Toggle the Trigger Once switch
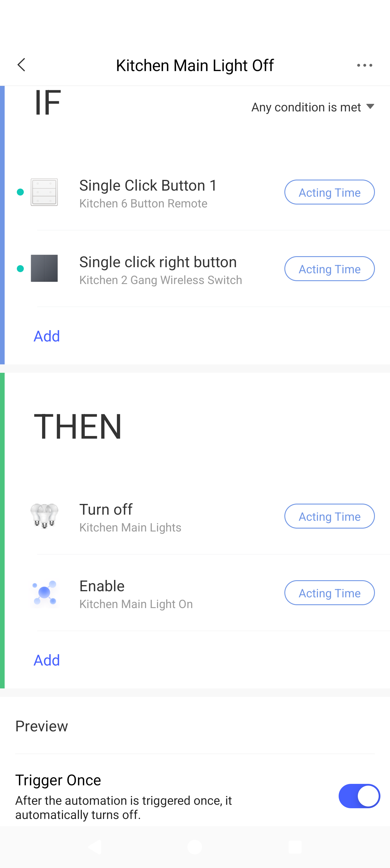The image size is (390, 868). click(x=359, y=796)
